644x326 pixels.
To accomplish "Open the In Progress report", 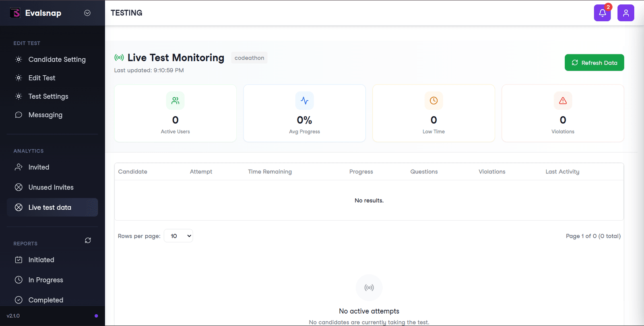I will click(45, 280).
